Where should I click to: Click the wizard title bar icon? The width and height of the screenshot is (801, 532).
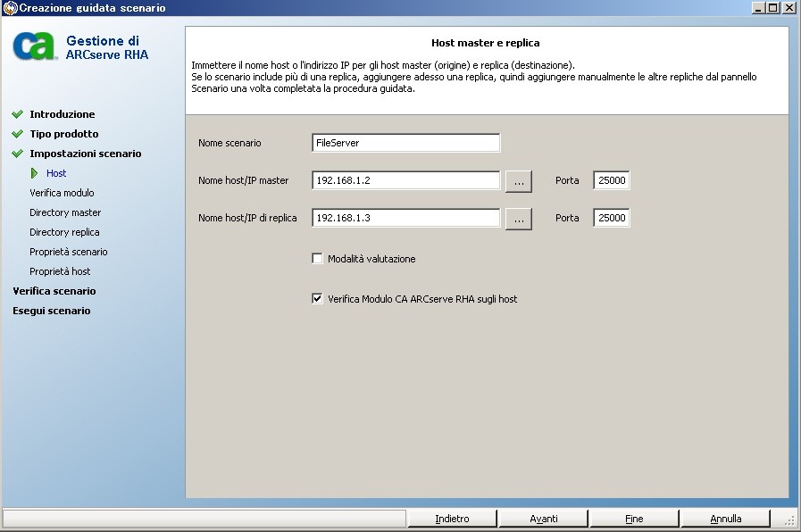[x=10, y=8]
